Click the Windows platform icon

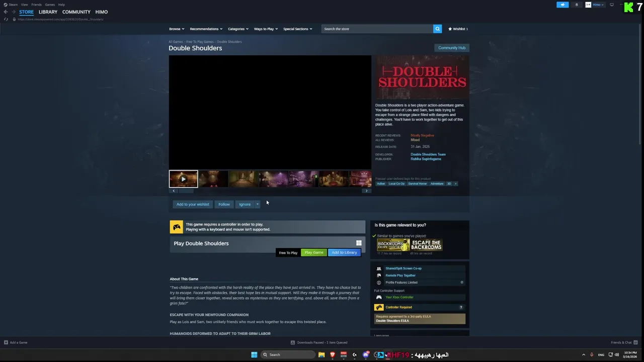click(x=359, y=243)
